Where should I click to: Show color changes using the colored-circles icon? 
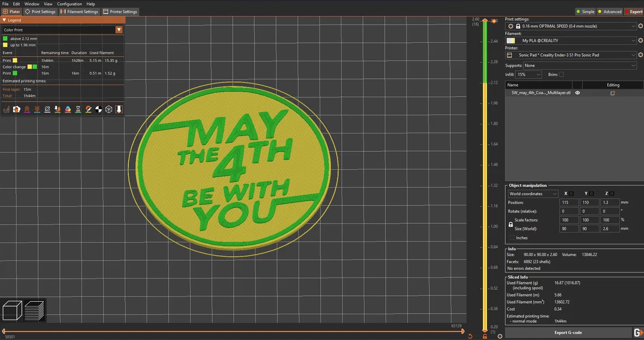pos(68,109)
